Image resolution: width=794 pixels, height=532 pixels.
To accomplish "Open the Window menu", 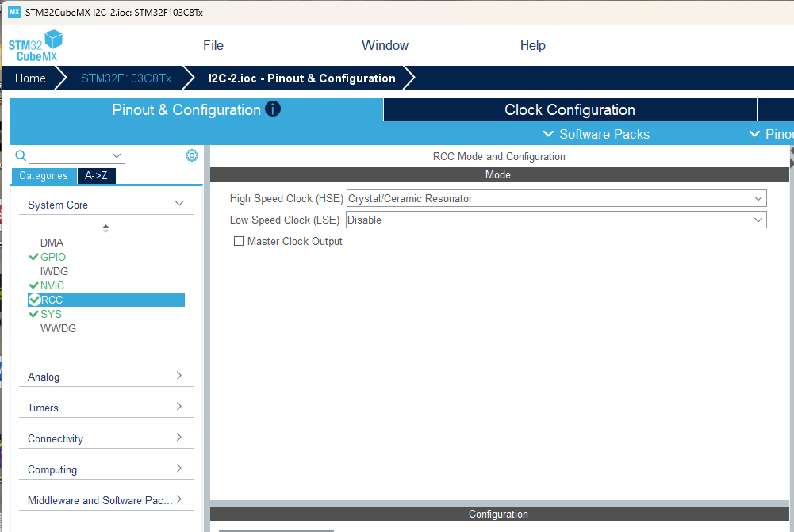I will tap(385, 45).
